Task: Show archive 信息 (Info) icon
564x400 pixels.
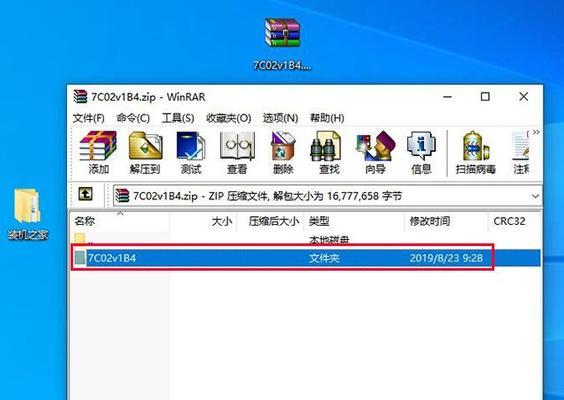Action: coord(421,153)
